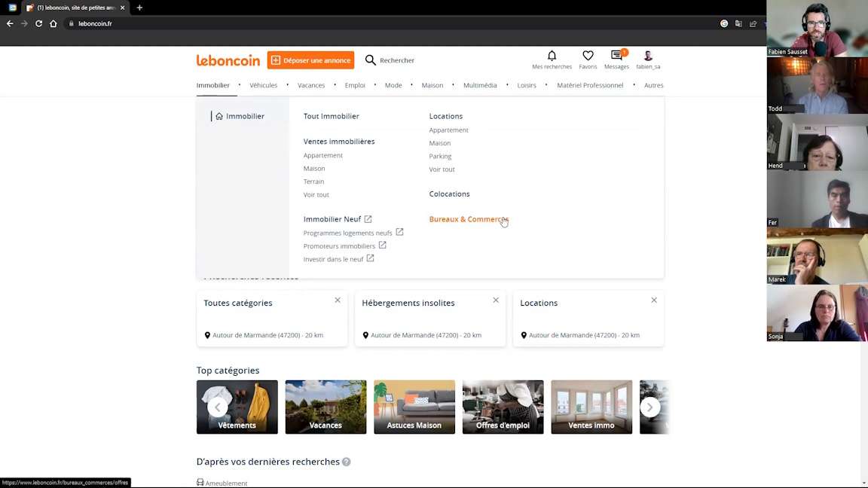Open Immobilier Neuf external link
868x488 pixels.
(338, 219)
